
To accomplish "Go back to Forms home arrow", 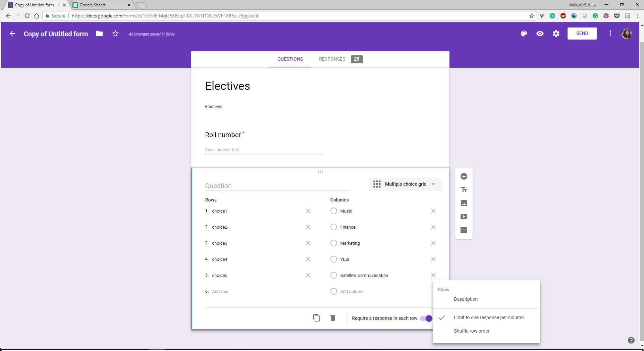I will coord(12,34).
